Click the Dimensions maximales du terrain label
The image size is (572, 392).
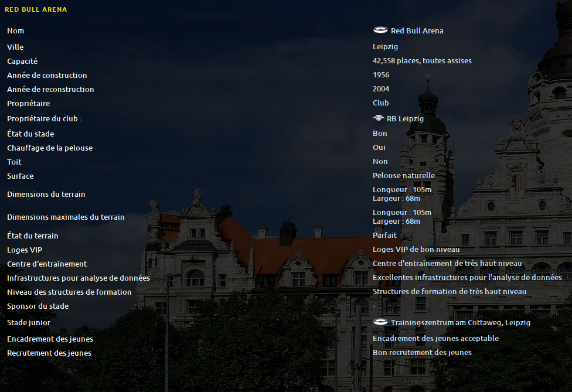66,217
